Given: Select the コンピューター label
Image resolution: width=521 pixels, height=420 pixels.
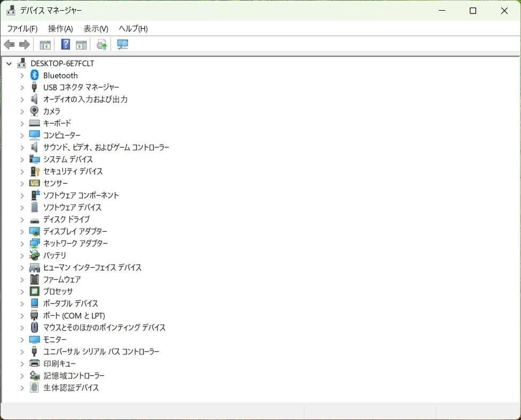Looking at the screenshot, I should pos(62,135).
